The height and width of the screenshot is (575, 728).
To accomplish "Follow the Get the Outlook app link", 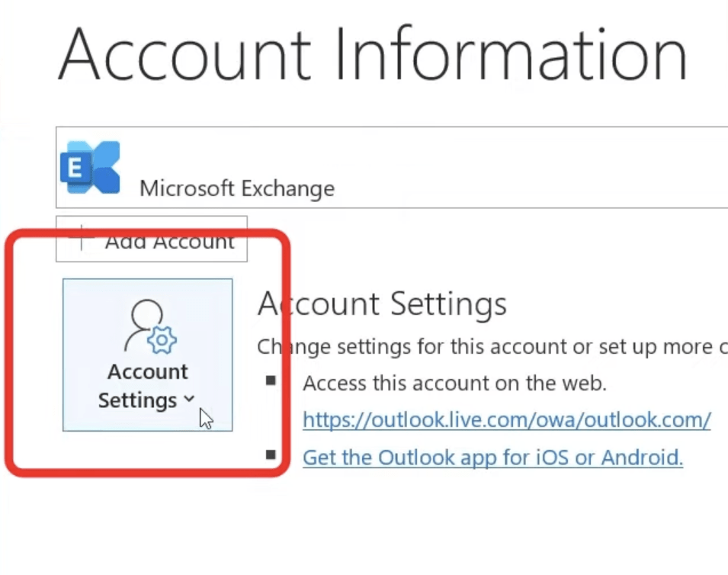I will coord(492,458).
